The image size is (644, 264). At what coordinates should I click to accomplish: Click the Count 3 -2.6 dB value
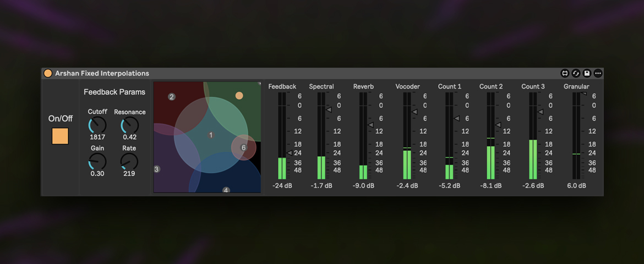point(533,185)
